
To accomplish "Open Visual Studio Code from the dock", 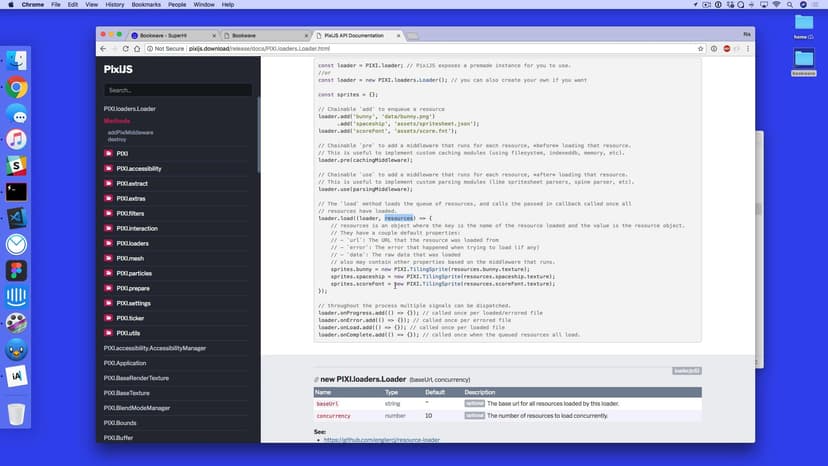I will point(16,218).
